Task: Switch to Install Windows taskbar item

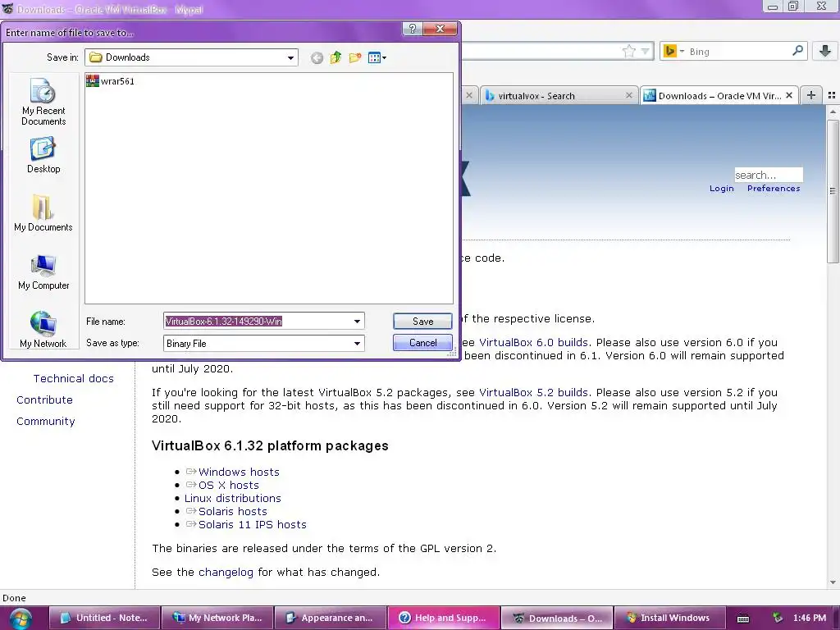Action: point(669,618)
